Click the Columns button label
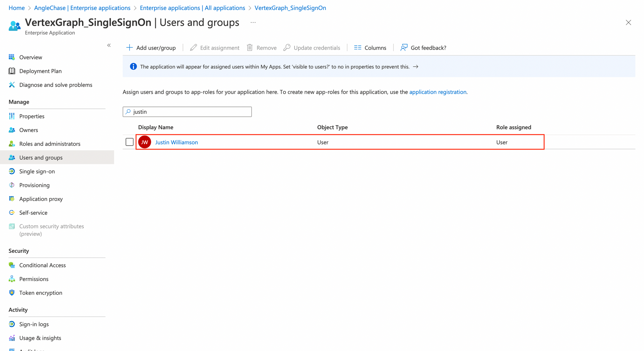 pos(375,48)
